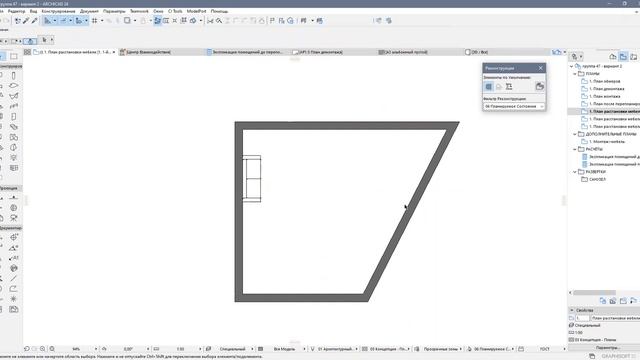Open the Вся Модель structure display dropdown
640x360 pixels.
[304, 349]
